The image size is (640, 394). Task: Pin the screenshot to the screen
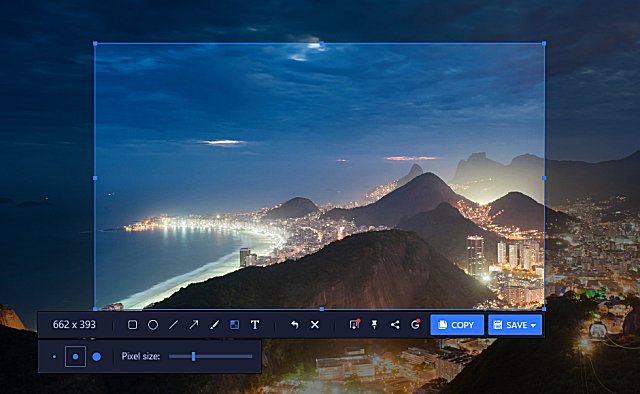click(374, 325)
